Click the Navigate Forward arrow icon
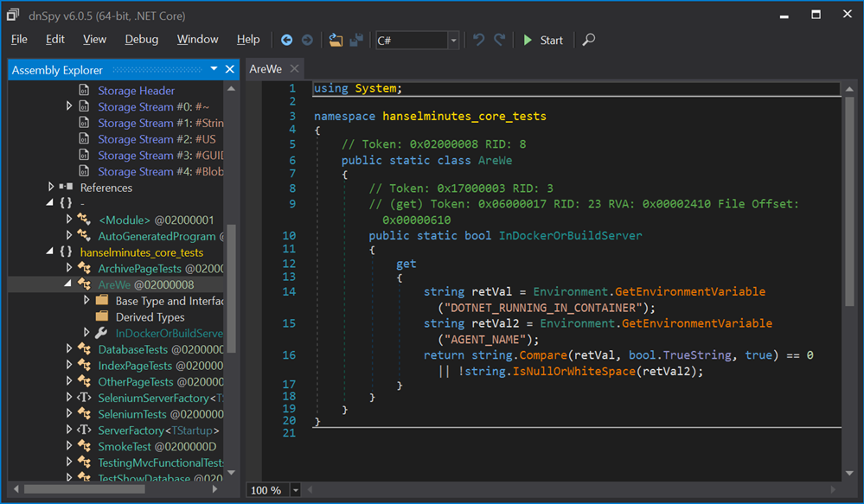 (307, 40)
